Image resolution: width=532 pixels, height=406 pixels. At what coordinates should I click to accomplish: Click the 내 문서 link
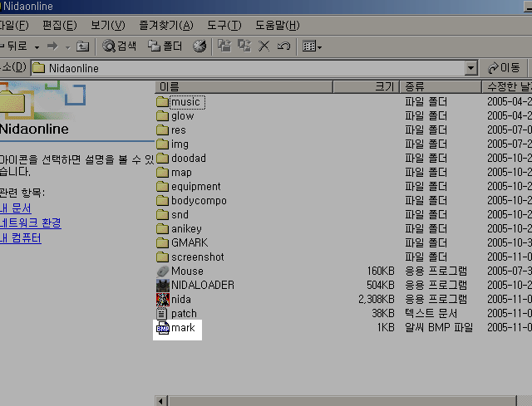point(16,208)
